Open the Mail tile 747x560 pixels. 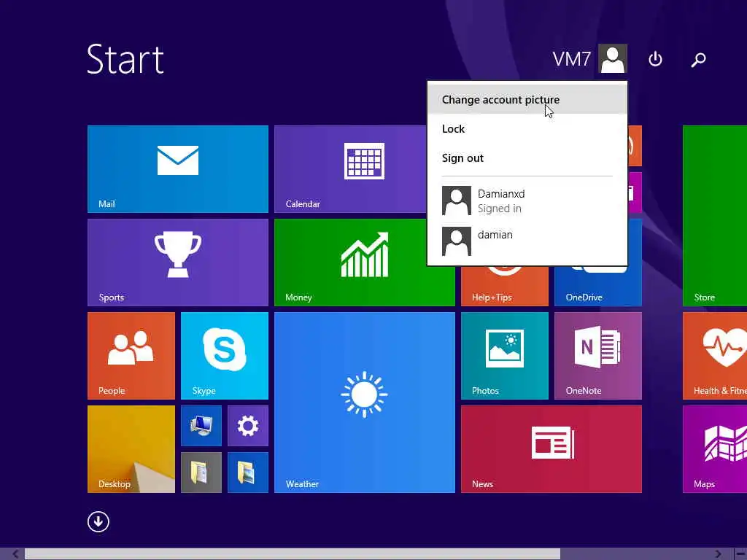coord(178,169)
